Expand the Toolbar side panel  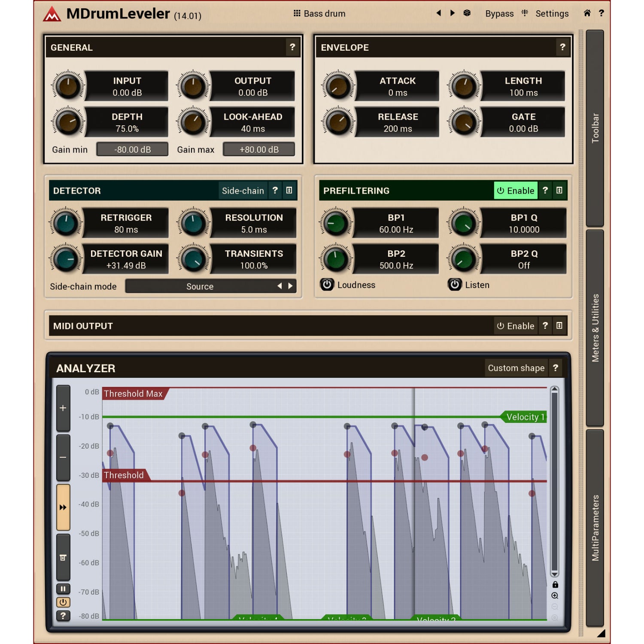click(595, 128)
